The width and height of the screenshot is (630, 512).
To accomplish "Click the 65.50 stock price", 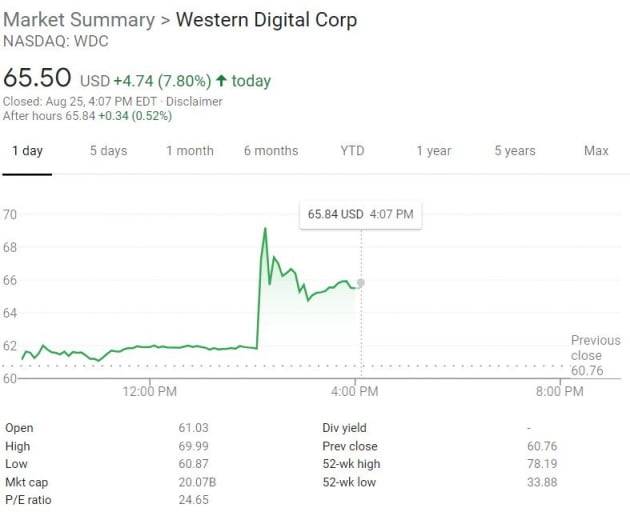I will click(38, 79).
